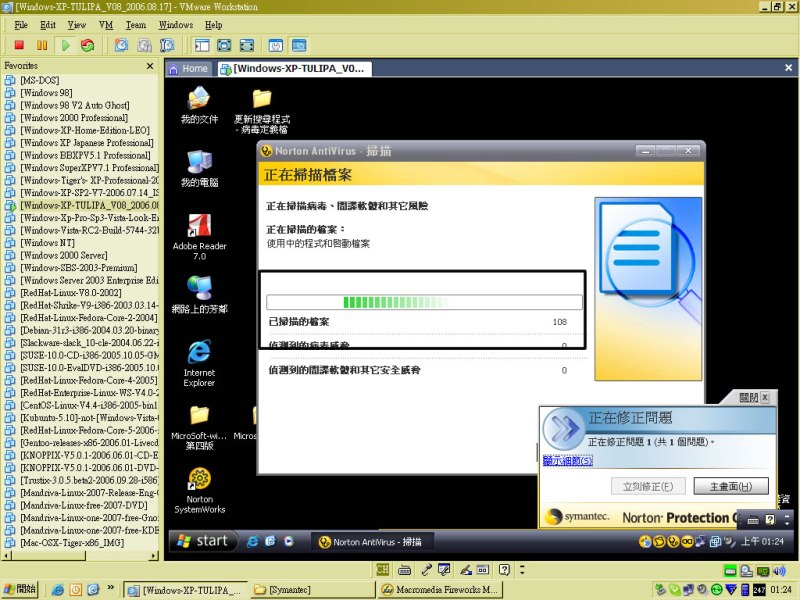The height and width of the screenshot is (600, 800).
Task: Open the Windows menu
Action: pyautogui.click(x=176, y=24)
